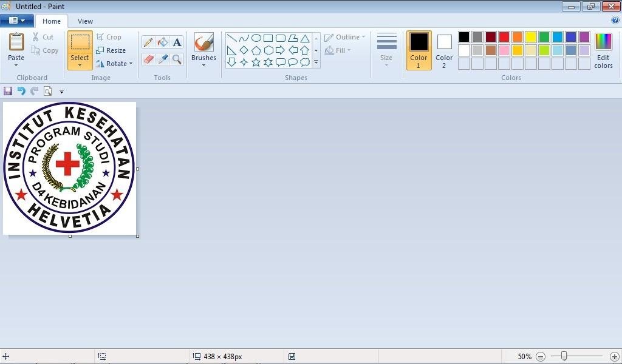Expand the Brushes dropdown arrow

click(203, 66)
